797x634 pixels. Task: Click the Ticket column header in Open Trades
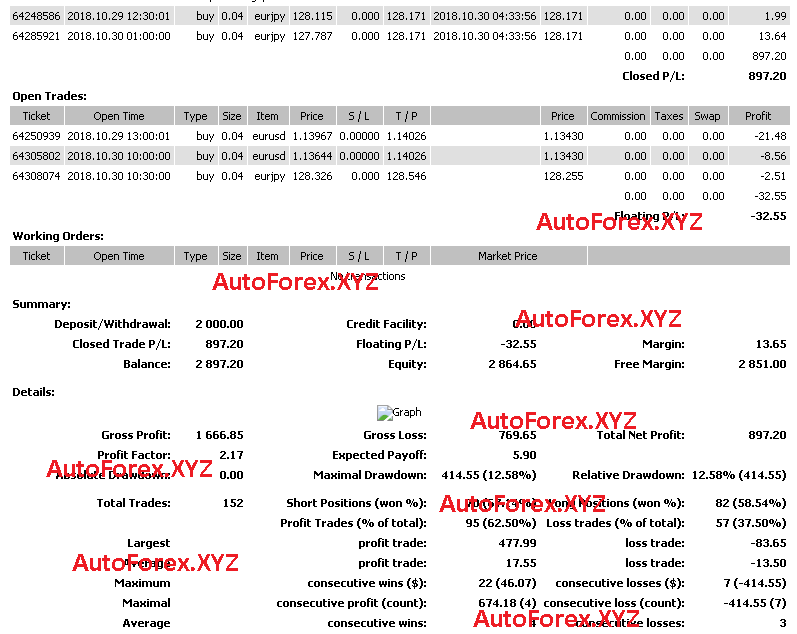37,116
